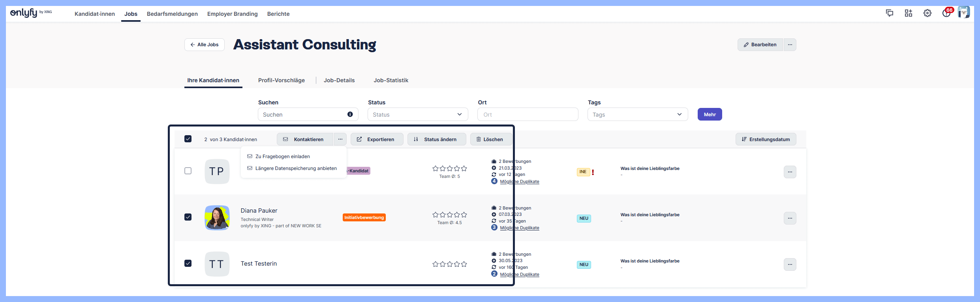Expand the Tags filter dropdown
The image size is (980, 302).
[637, 114]
